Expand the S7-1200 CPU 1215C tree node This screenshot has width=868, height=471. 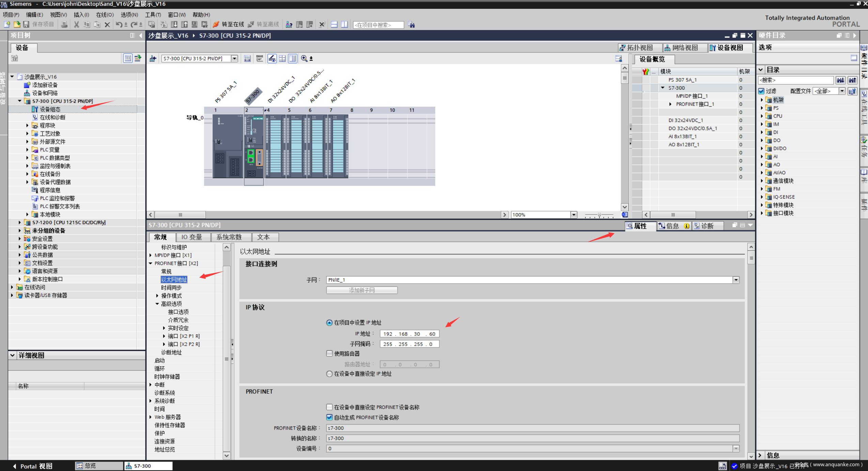[x=20, y=222]
